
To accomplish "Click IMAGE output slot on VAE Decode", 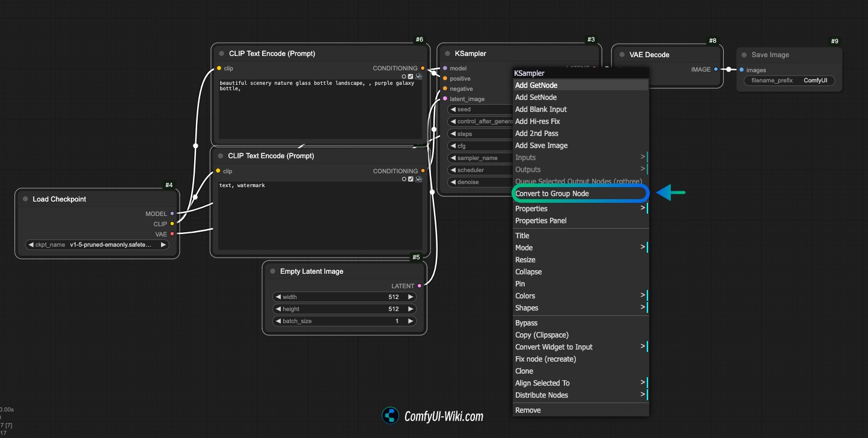I will [716, 69].
